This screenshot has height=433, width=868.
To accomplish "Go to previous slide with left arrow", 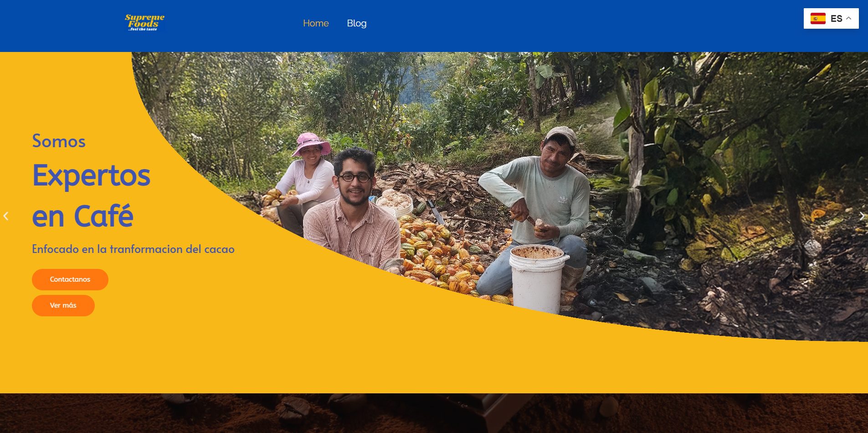I will 6,216.
